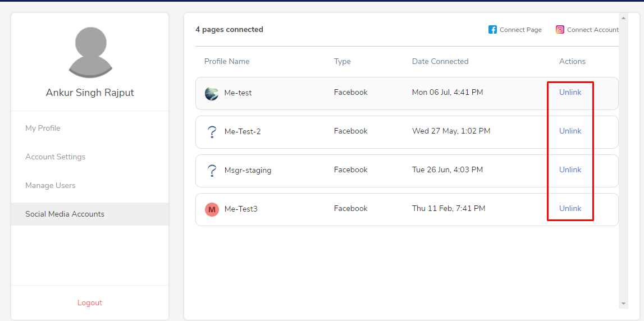The width and height of the screenshot is (644, 321).
Task: Unlink the Me-test Facebook page
Action: pyautogui.click(x=570, y=93)
